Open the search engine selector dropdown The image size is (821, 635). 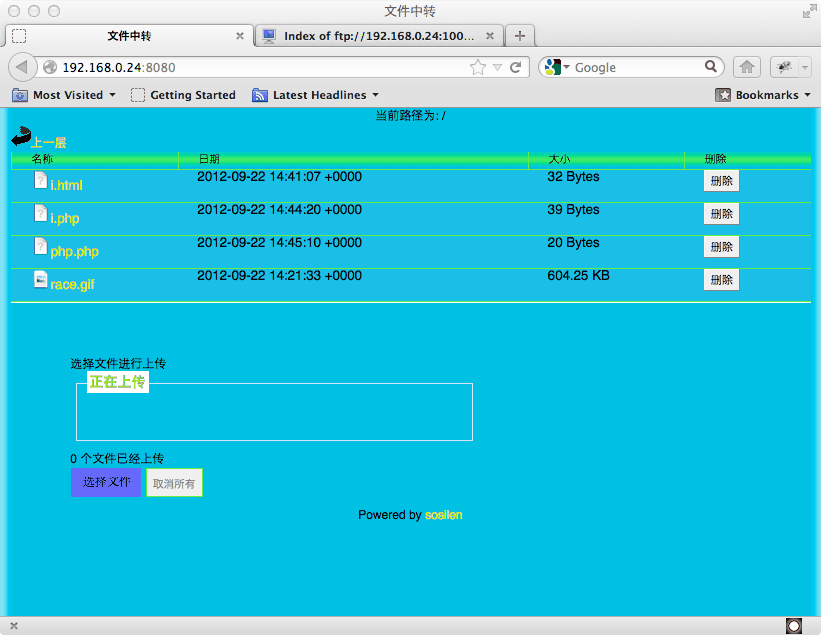coord(556,67)
